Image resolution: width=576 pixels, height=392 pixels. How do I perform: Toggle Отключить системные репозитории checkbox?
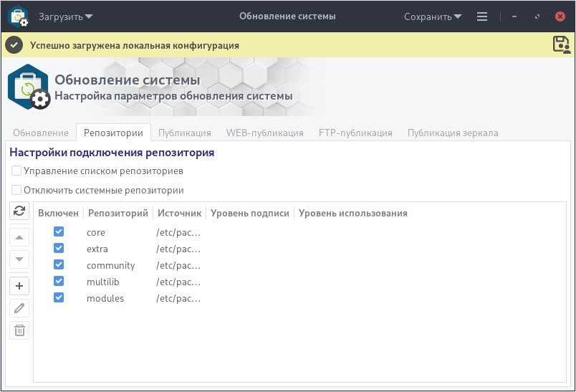pos(16,190)
